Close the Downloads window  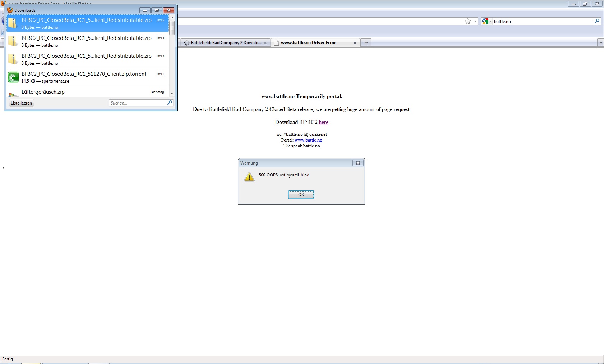[168, 10]
